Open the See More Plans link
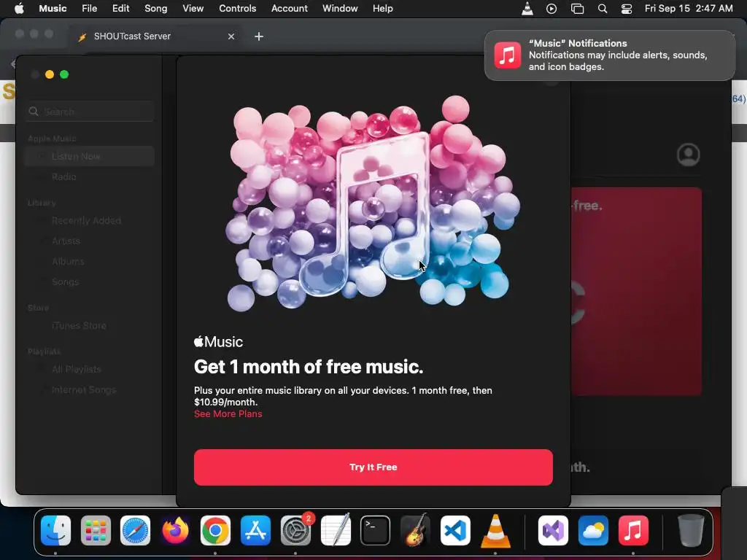 point(228,414)
